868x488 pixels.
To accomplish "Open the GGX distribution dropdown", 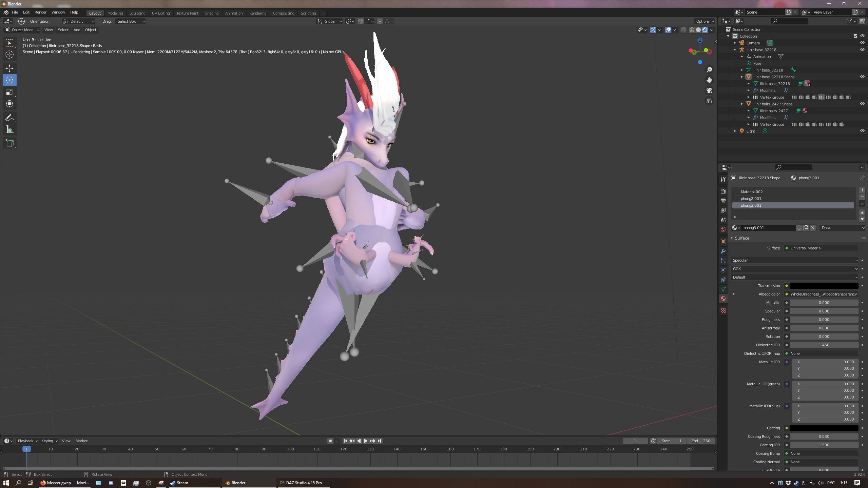I will (795, 269).
